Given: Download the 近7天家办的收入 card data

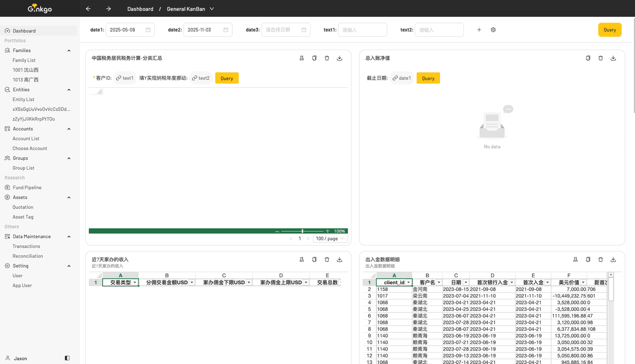Looking at the screenshot, I should click(x=340, y=259).
